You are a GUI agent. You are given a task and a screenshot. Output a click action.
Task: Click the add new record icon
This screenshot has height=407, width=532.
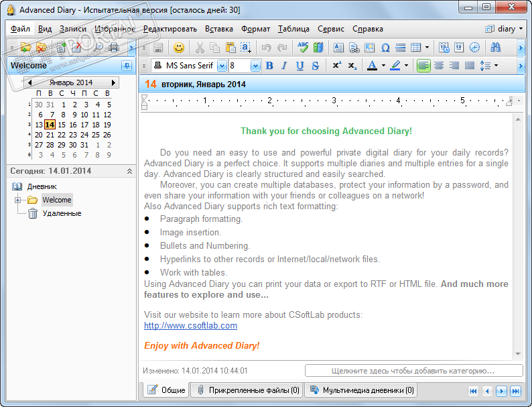point(61,48)
